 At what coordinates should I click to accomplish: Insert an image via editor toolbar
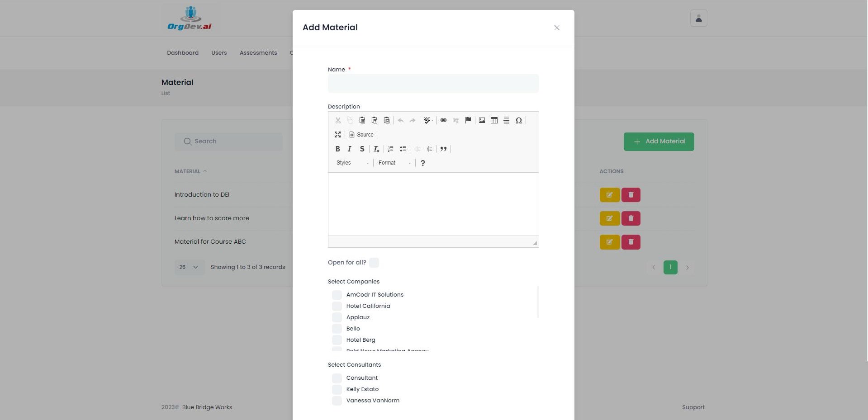(482, 120)
